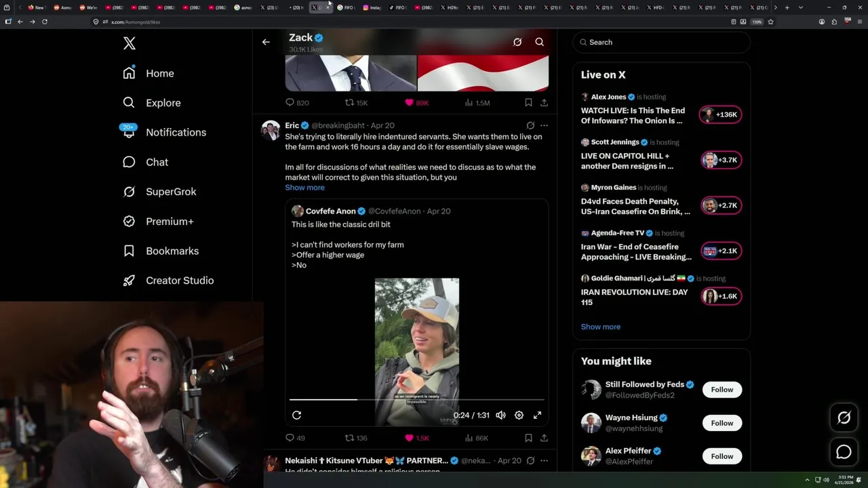868x488 pixels.
Task: Join Myron Gaines live with +2.7K
Action: coord(720,205)
